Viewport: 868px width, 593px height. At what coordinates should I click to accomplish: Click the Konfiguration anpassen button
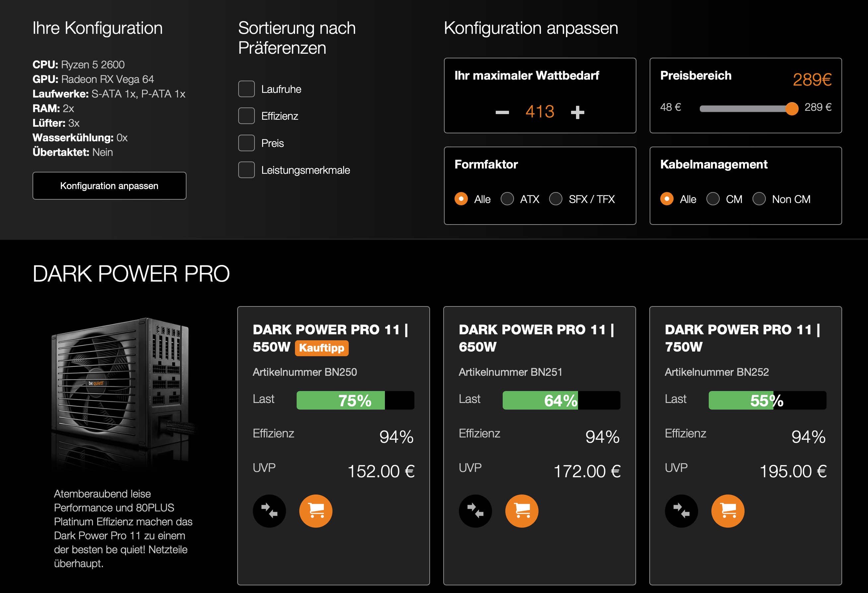pyautogui.click(x=109, y=186)
